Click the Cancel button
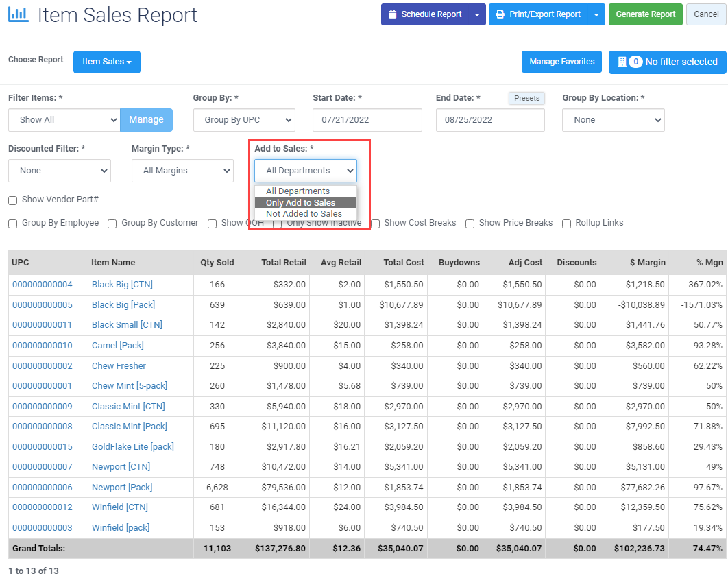The width and height of the screenshot is (728, 576). pyautogui.click(x=706, y=14)
